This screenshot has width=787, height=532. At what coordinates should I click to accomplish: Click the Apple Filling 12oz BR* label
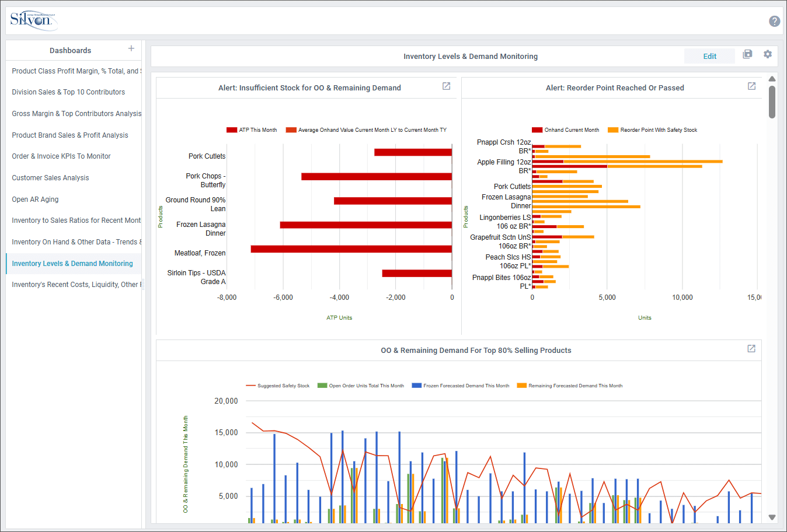pos(504,166)
